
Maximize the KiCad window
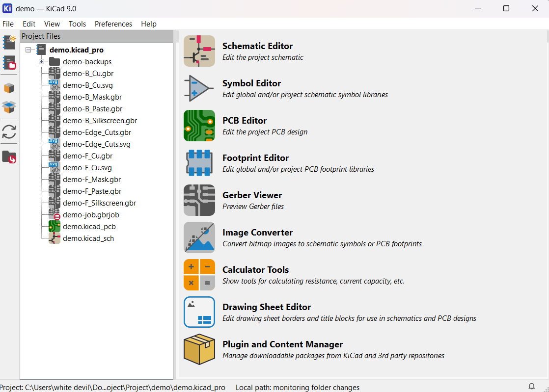pyautogui.click(x=506, y=8)
